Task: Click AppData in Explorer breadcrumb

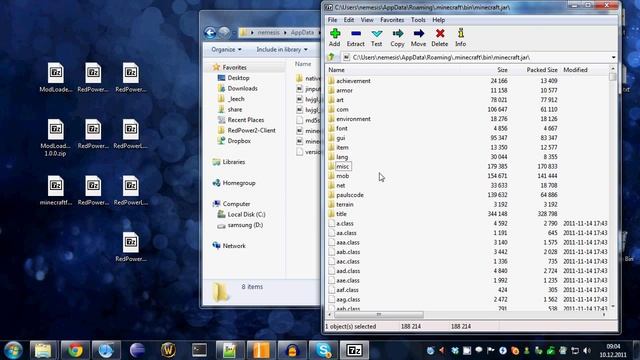Action: 302,33
